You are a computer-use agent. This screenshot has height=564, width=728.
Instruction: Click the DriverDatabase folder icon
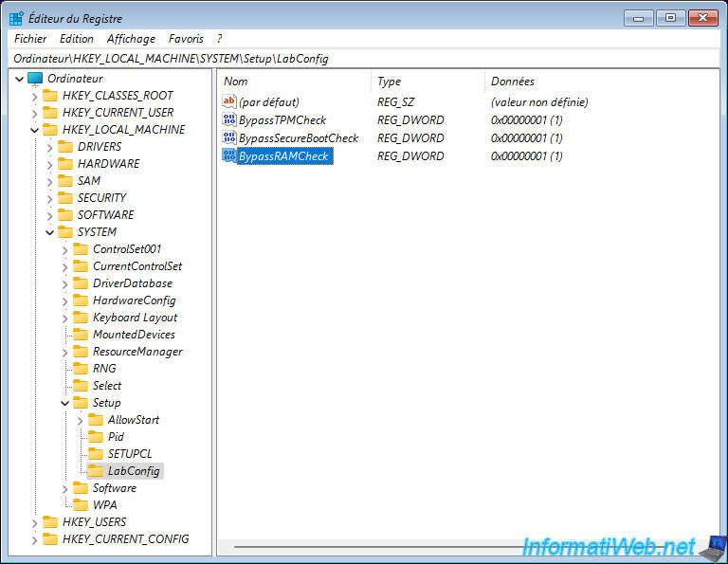click(81, 283)
